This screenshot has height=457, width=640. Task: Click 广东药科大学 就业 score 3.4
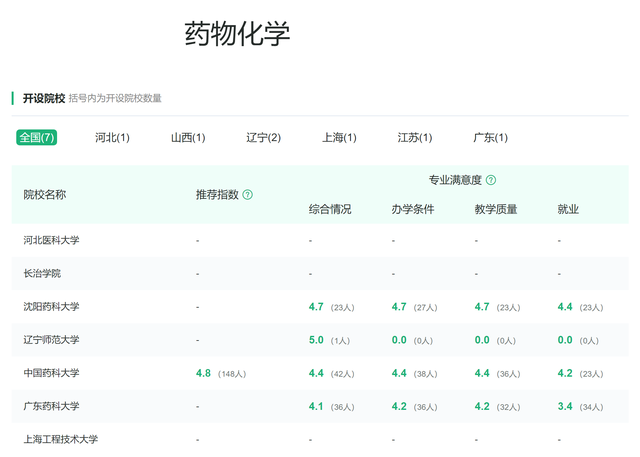(565, 406)
